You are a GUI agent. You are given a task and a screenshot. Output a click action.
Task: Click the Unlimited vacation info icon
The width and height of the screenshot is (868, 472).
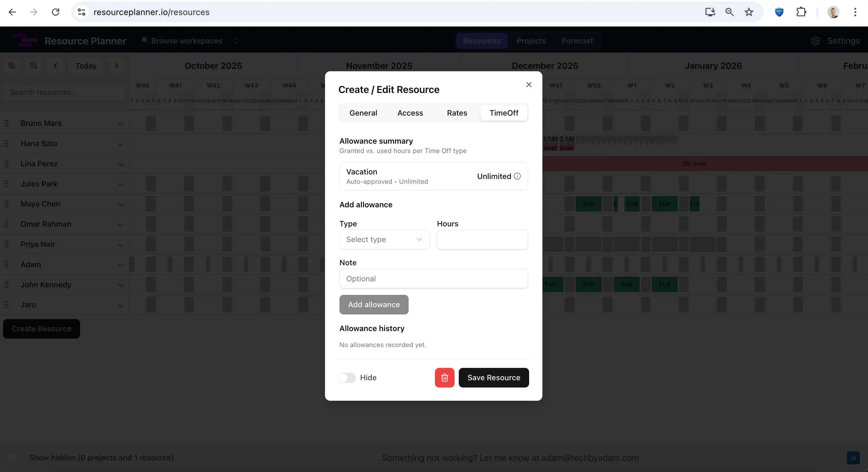(517, 176)
